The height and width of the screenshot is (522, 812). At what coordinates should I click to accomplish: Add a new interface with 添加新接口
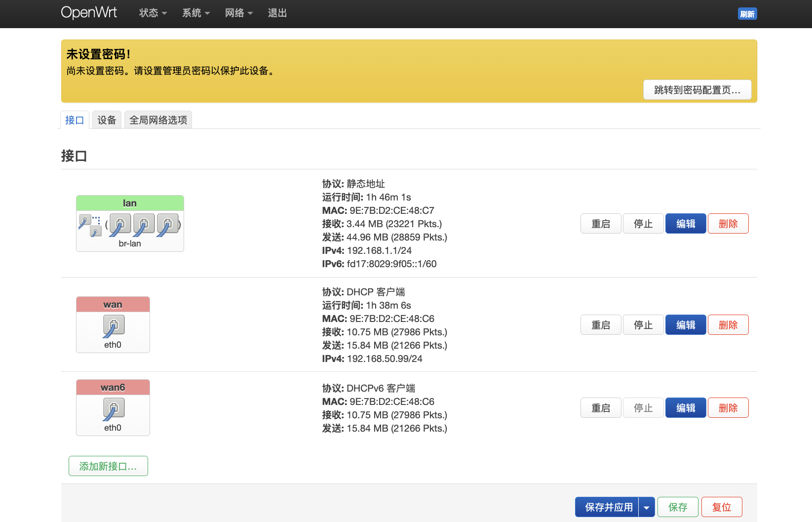point(108,466)
